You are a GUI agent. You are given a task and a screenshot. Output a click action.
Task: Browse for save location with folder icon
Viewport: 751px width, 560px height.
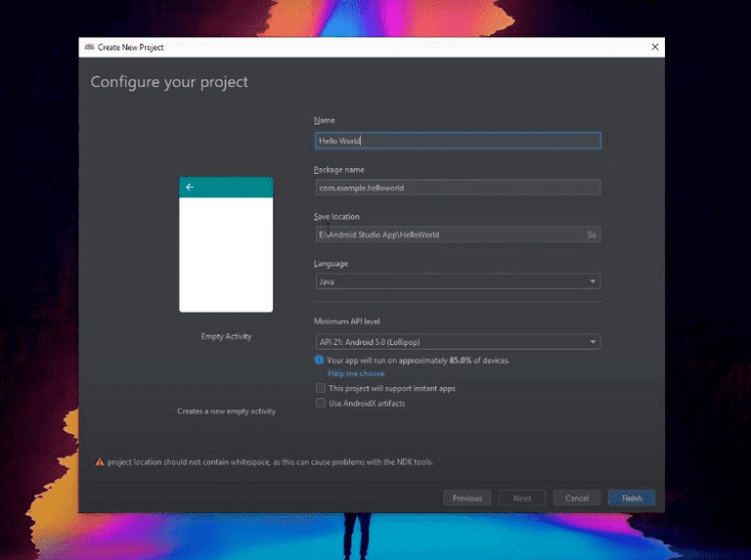[591, 235]
